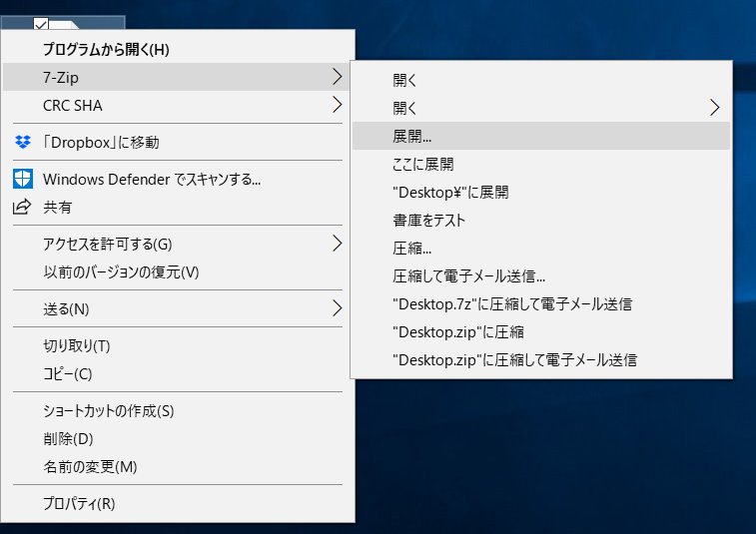756x534 pixels.
Task: Choose 削除(D) to delete
Action: [x=179, y=438]
